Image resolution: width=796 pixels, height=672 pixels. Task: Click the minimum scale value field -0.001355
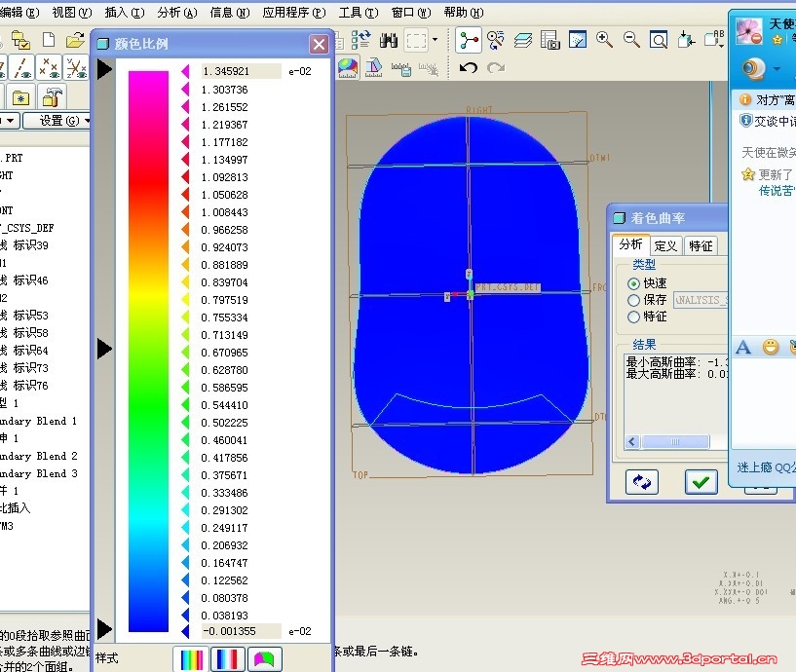point(241,631)
